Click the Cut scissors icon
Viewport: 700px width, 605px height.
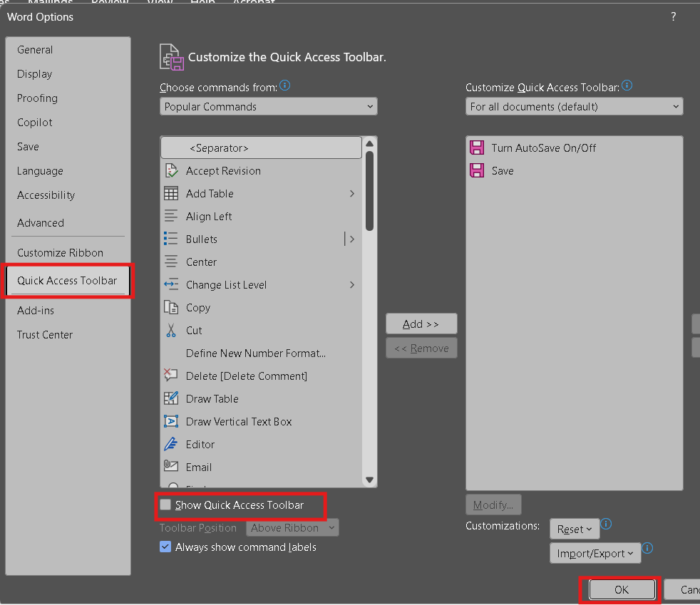pyautogui.click(x=171, y=330)
